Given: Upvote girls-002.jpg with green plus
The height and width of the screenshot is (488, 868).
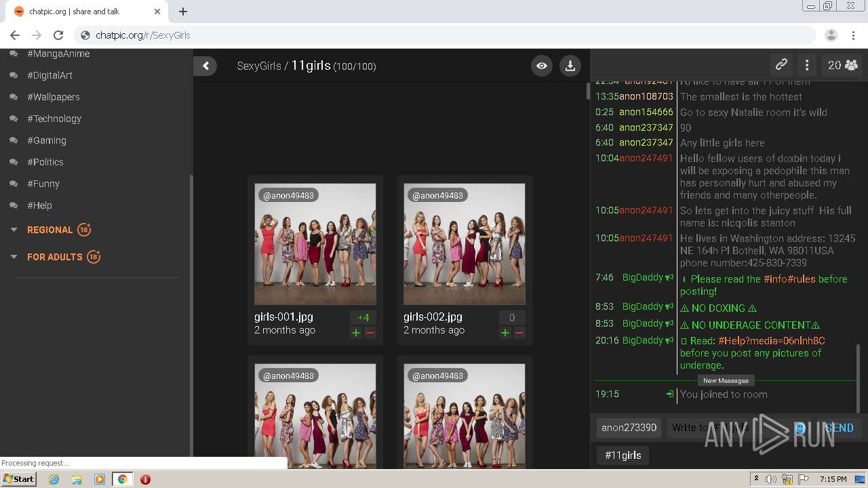Looking at the screenshot, I should pyautogui.click(x=505, y=333).
